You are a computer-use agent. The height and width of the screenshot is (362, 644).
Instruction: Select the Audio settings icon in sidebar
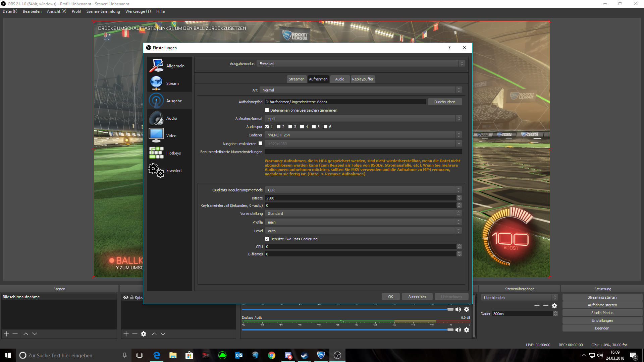point(156,118)
